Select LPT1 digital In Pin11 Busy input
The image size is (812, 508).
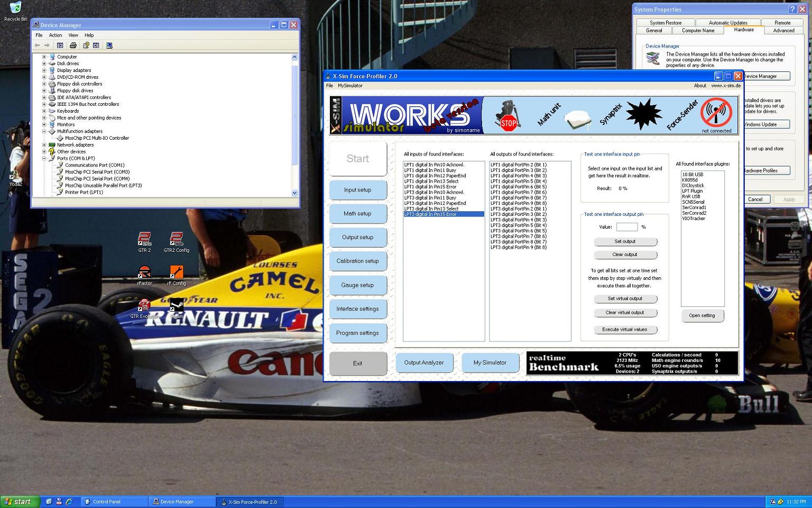[x=444, y=170]
